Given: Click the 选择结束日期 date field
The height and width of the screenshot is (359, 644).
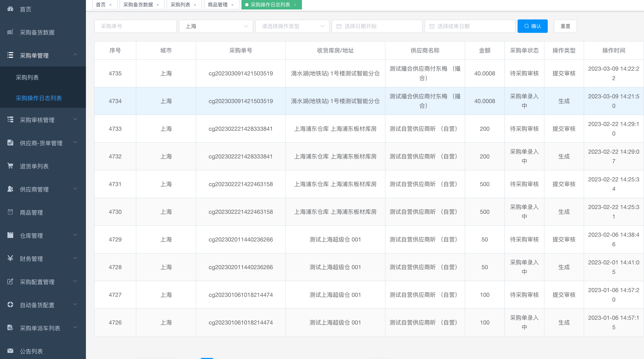Looking at the screenshot, I should point(470,26).
